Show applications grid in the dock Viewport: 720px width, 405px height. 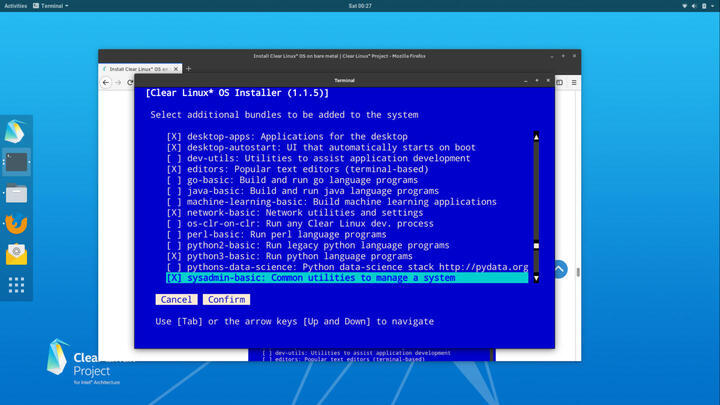coord(17,285)
